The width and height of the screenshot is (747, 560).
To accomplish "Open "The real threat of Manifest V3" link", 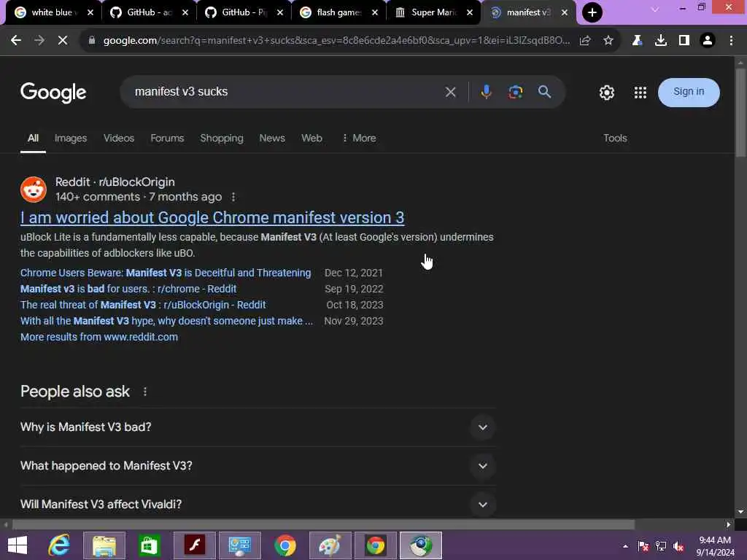I will click(x=143, y=305).
